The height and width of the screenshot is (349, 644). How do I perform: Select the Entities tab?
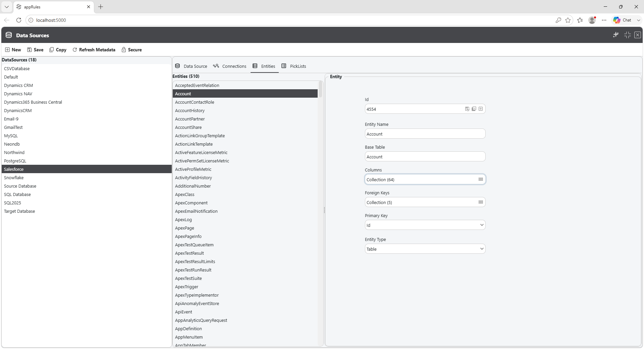[x=264, y=66]
